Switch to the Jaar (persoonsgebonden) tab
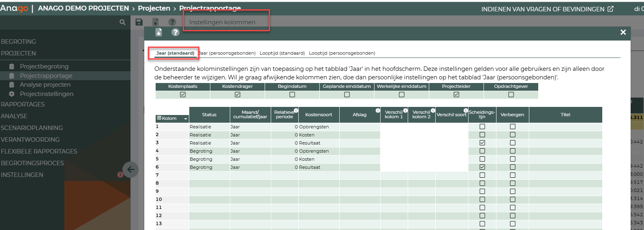Viewport: 644px width, 230px height. coord(227,53)
